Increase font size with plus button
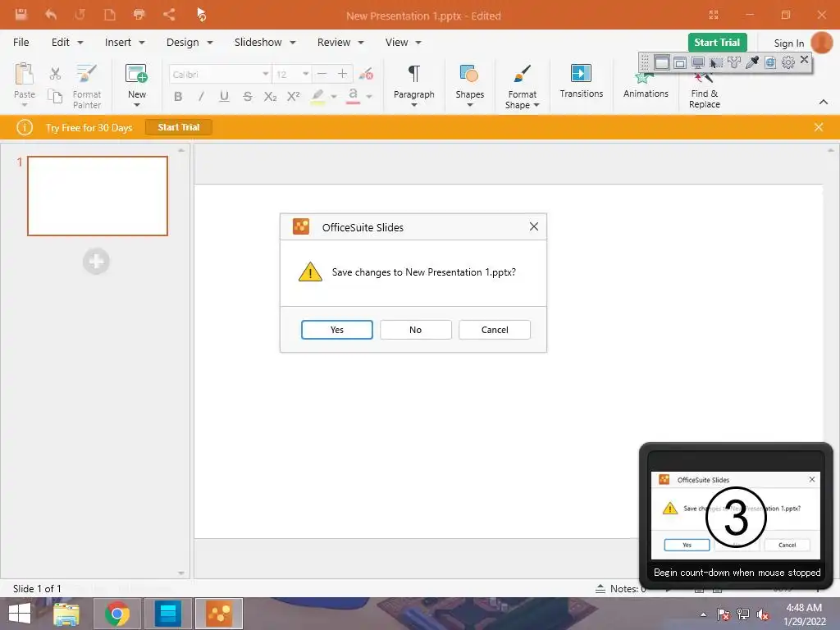The width and height of the screenshot is (840, 630). (342, 74)
